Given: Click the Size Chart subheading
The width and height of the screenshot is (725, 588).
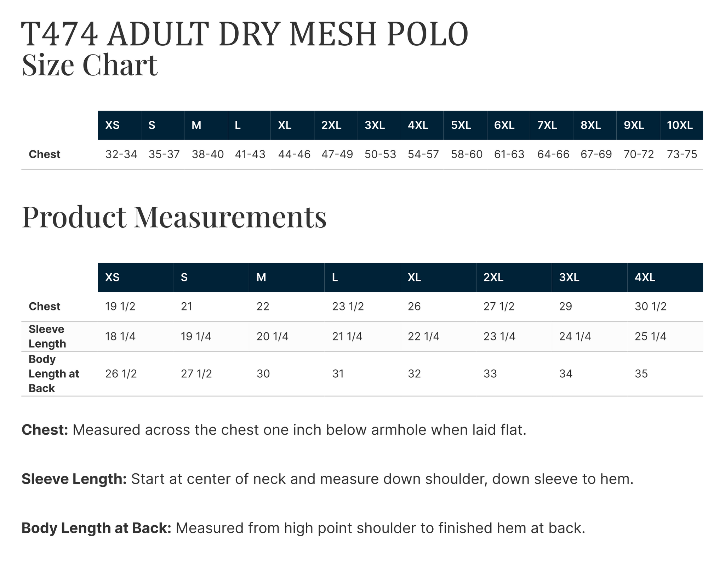Looking at the screenshot, I should [x=90, y=65].
